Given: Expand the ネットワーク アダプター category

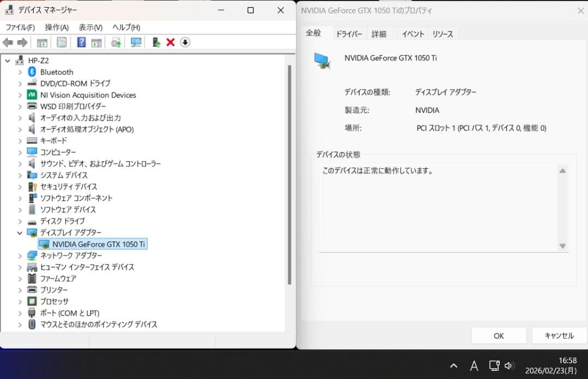Looking at the screenshot, I should point(20,255).
